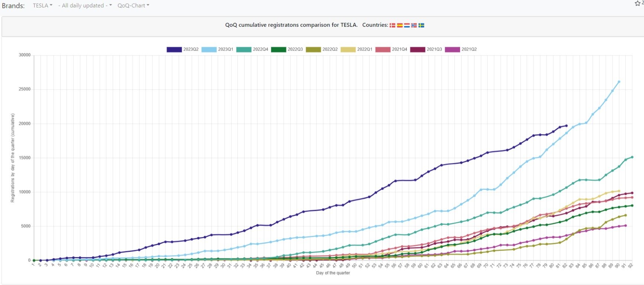The height and width of the screenshot is (285, 644).
Task: Click the Netherlands flag icon
Action: (407, 25)
